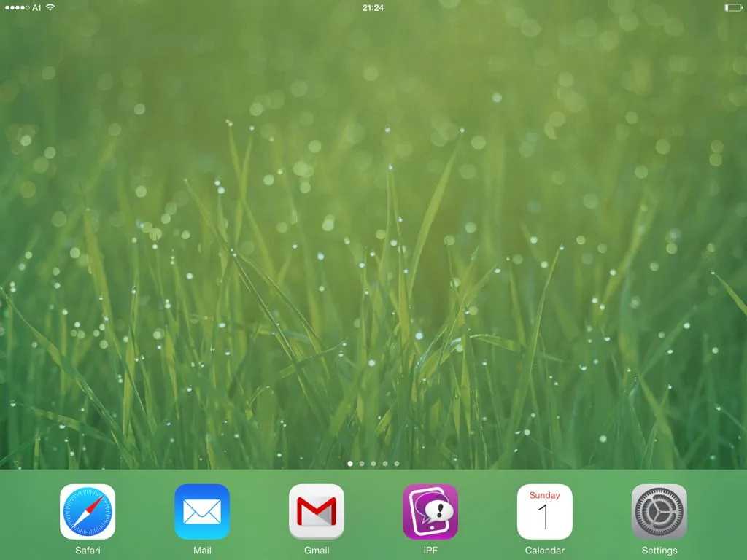Tap the Settings text label in dock
747x560 pixels.
[x=659, y=551]
